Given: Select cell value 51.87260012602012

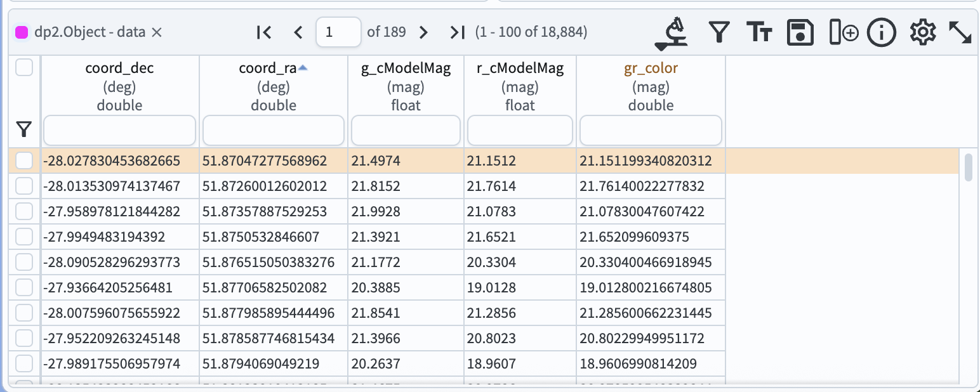Looking at the screenshot, I should [265, 186].
